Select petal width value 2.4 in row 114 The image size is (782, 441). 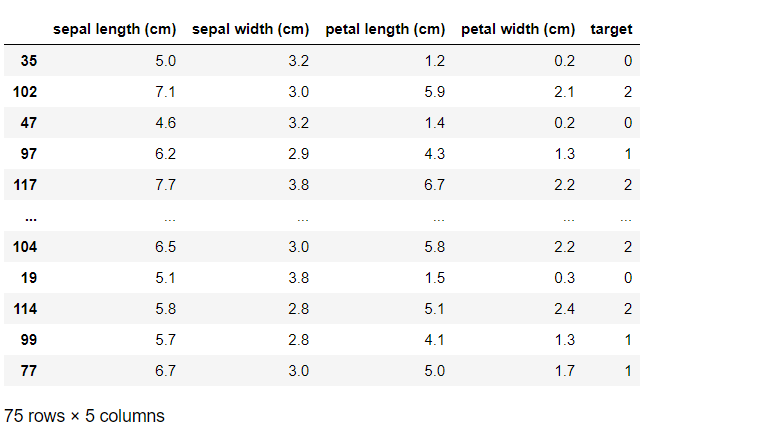(565, 308)
